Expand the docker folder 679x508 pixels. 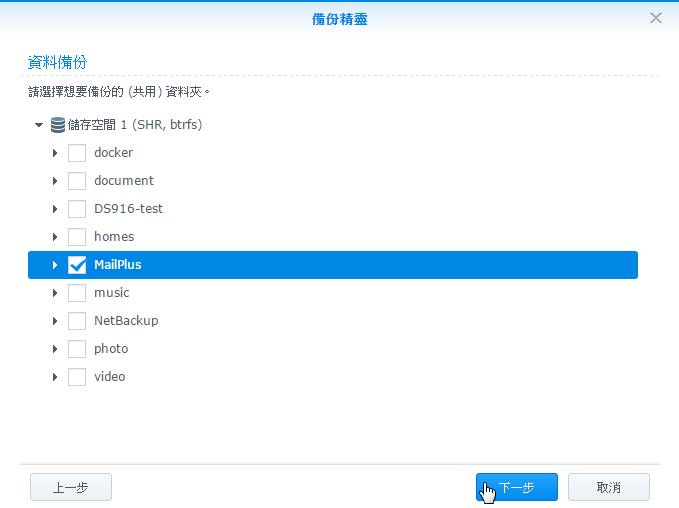pyautogui.click(x=55, y=153)
